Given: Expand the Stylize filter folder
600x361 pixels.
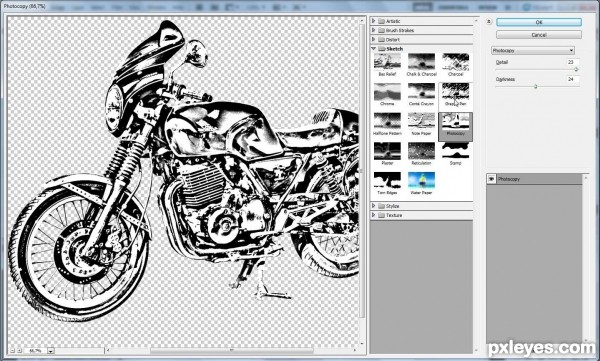Looking at the screenshot, I should pyautogui.click(x=373, y=206).
